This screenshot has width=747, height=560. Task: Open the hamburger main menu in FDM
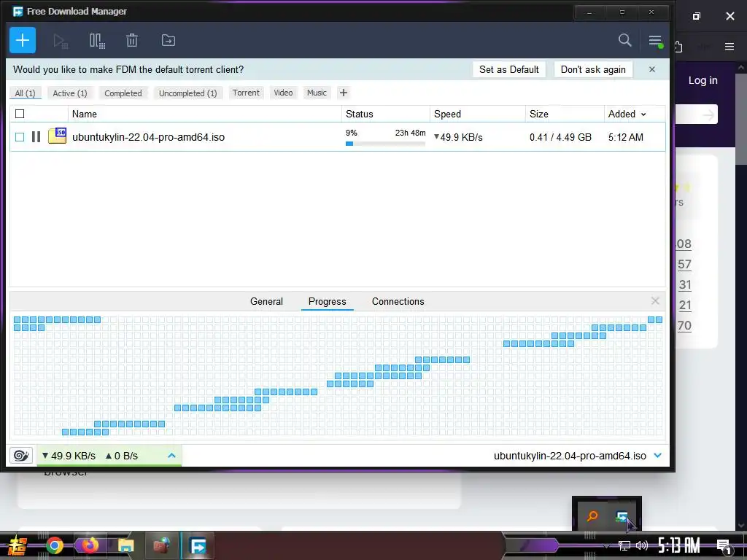(656, 41)
